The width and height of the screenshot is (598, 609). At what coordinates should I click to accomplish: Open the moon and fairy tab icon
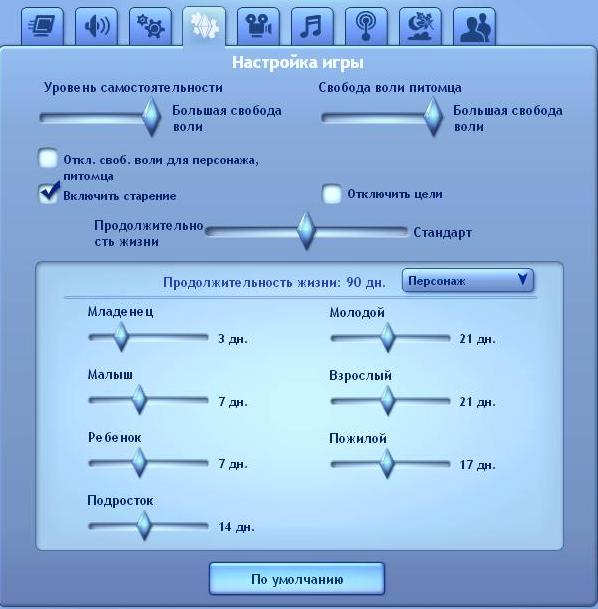(x=420, y=27)
